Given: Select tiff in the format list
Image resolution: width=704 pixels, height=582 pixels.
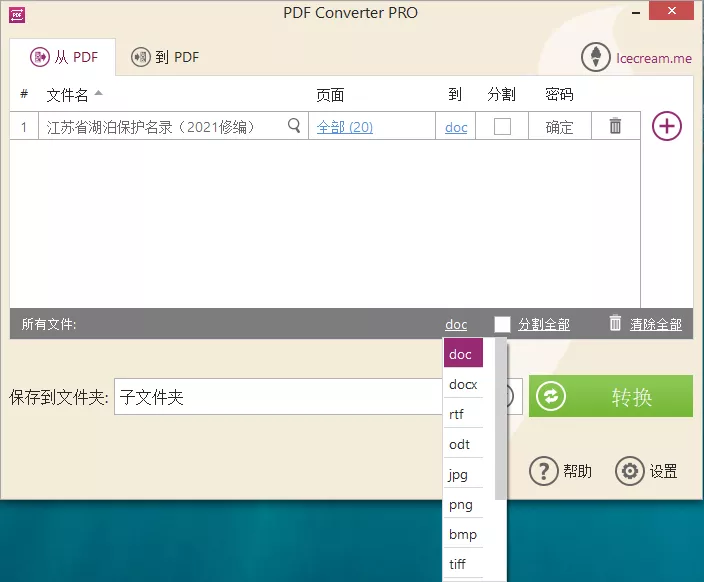Looking at the screenshot, I should [x=463, y=564].
